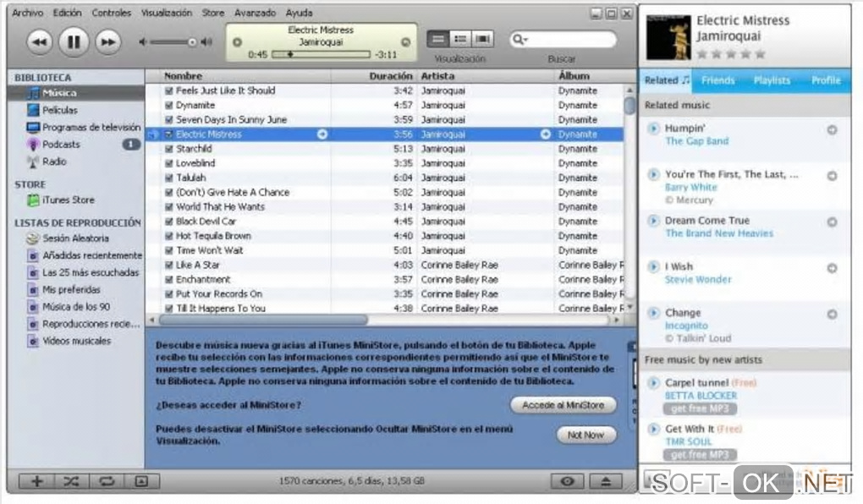The height and width of the screenshot is (504, 863).
Task: Skip to the next track
Action: (108, 41)
